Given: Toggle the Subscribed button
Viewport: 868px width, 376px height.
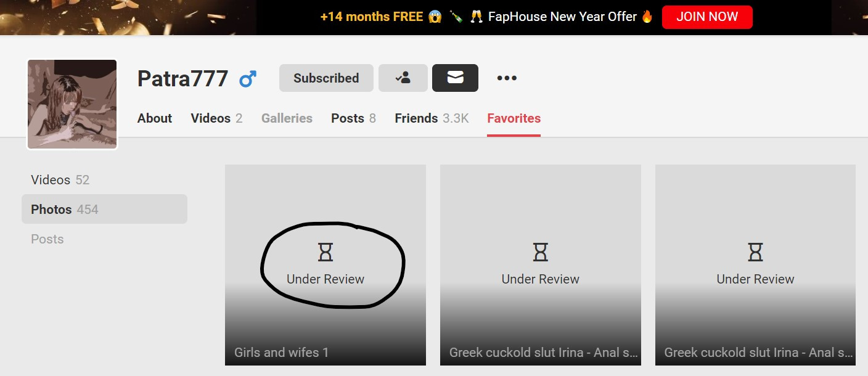Looking at the screenshot, I should click(x=326, y=78).
